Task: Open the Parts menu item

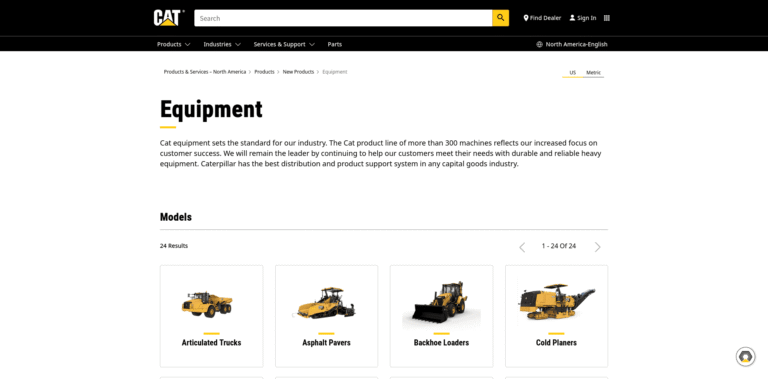Action: pyautogui.click(x=335, y=44)
